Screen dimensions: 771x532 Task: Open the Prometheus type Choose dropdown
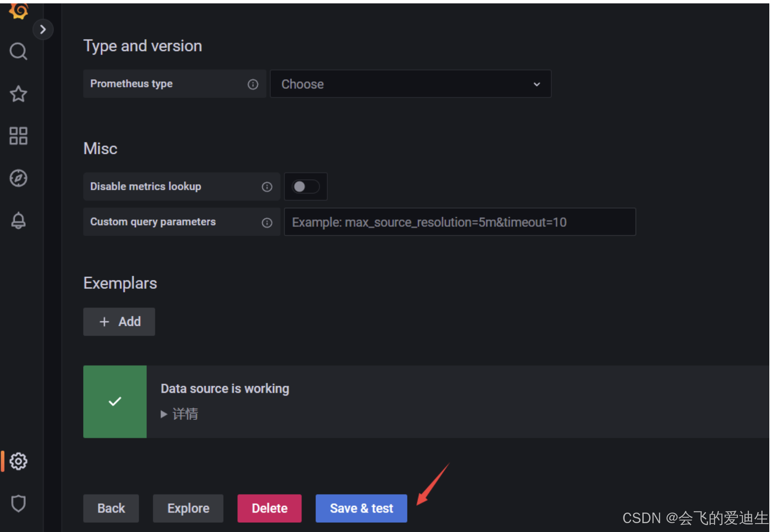click(410, 84)
